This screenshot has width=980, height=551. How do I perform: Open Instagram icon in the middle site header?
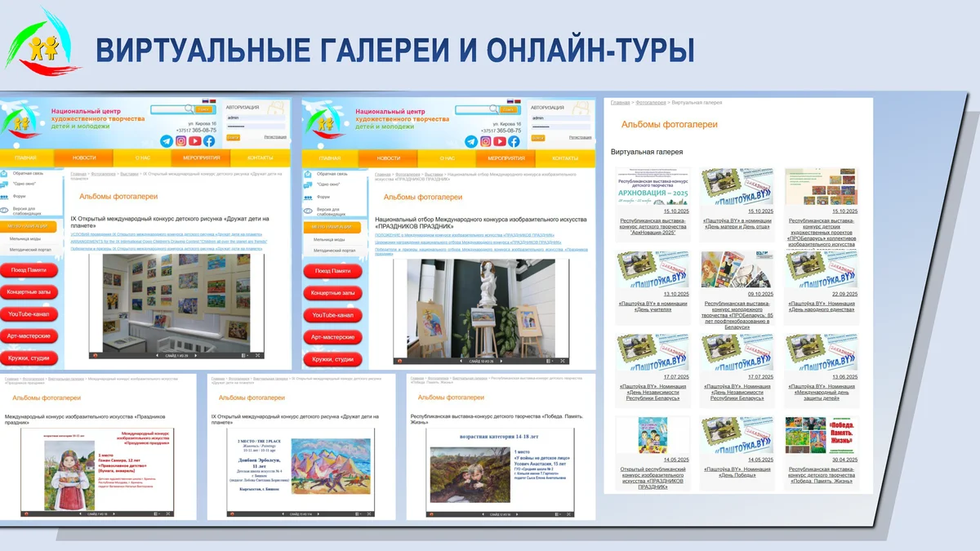(485, 141)
